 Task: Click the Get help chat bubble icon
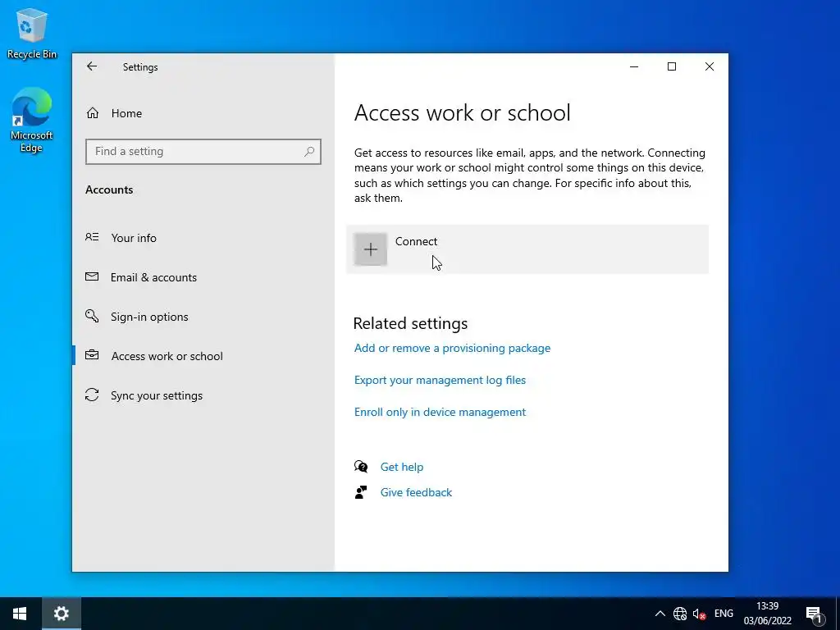(361, 467)
